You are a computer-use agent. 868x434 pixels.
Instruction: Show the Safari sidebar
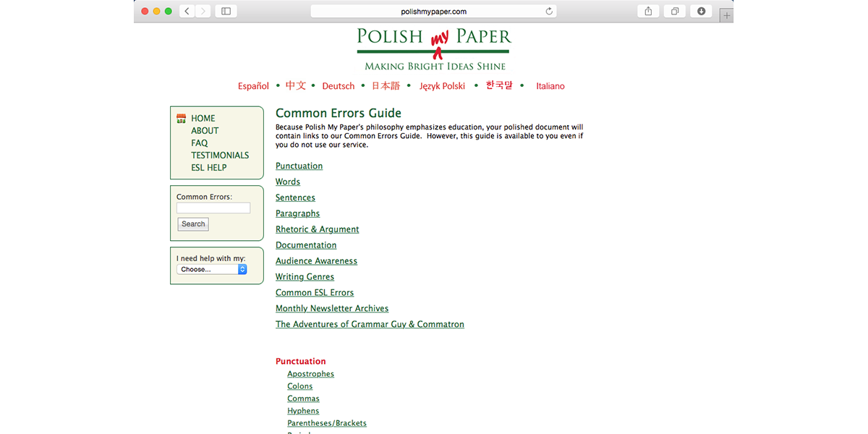coord(226,11)
